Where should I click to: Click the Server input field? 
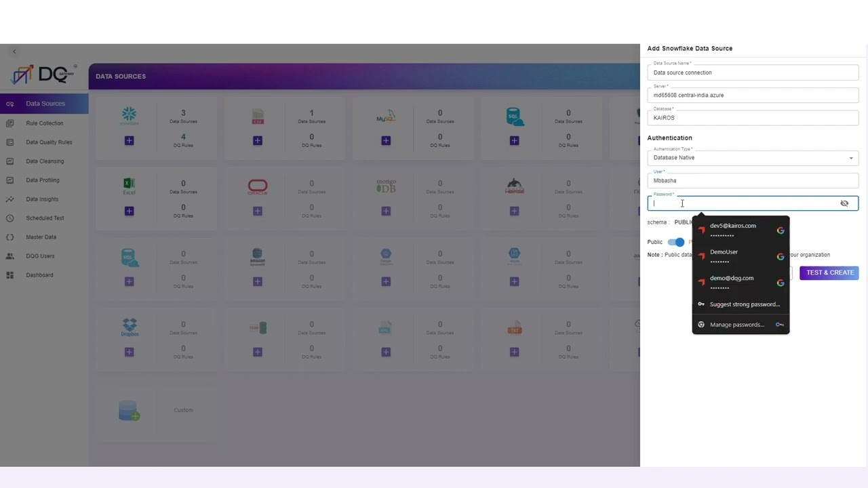tap(753, 95)
